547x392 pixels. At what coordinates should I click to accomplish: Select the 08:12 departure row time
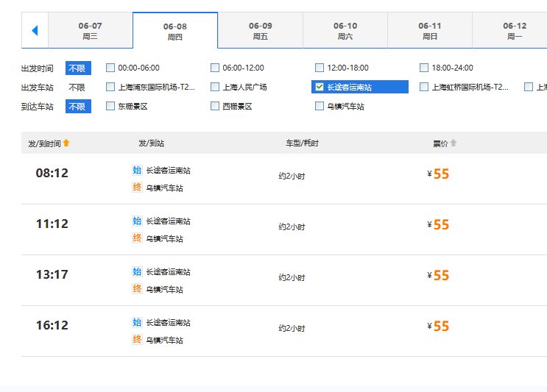[x=52, y=173]
